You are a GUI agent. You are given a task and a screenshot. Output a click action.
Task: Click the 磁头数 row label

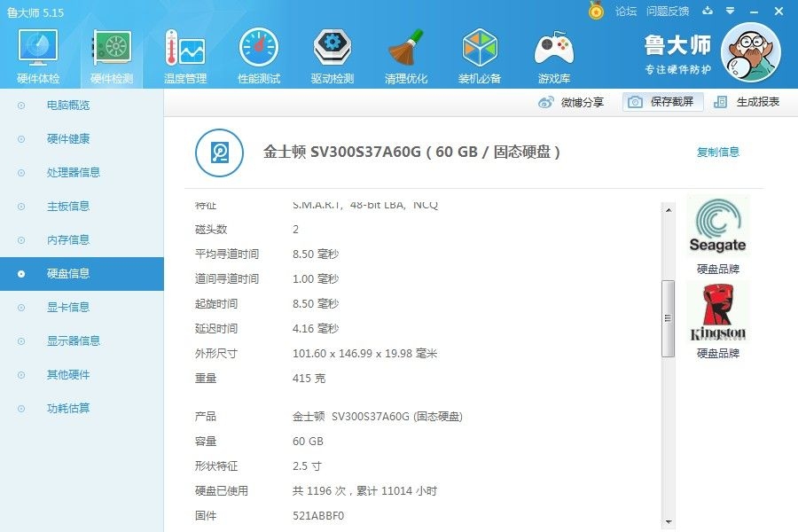coord(211,230)
